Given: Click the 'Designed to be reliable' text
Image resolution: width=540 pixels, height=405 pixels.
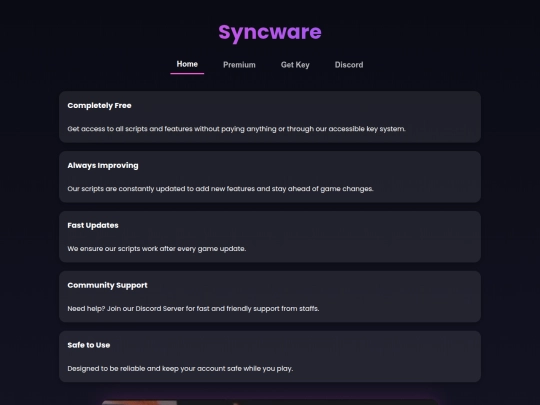Looking at the screenshot, I should point(180,368).
